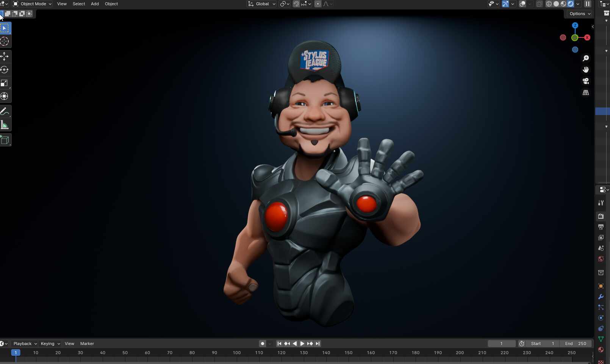Open the Object Data properties tab
The height and width of the screenshot is (364, 610).
point(601,339)
